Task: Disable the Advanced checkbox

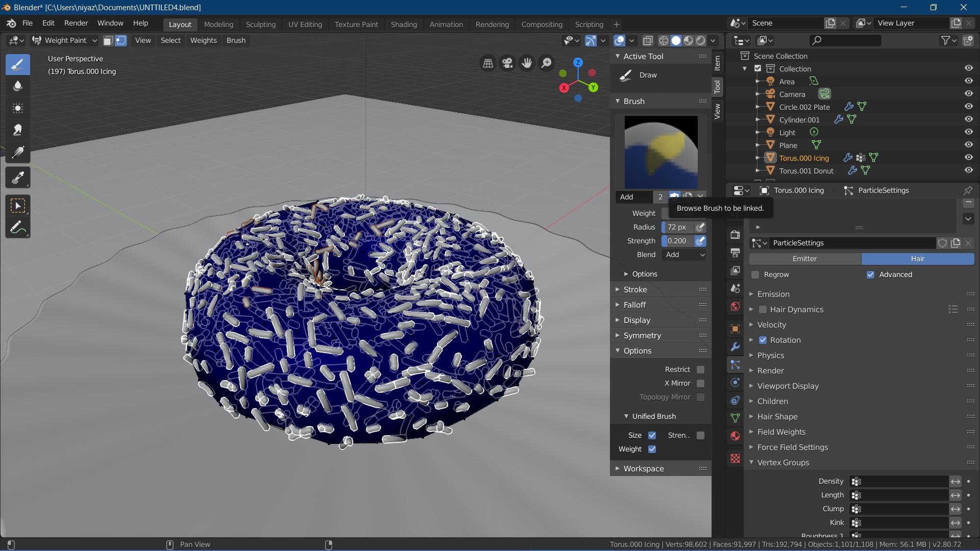Action: (x=871, y=274)
